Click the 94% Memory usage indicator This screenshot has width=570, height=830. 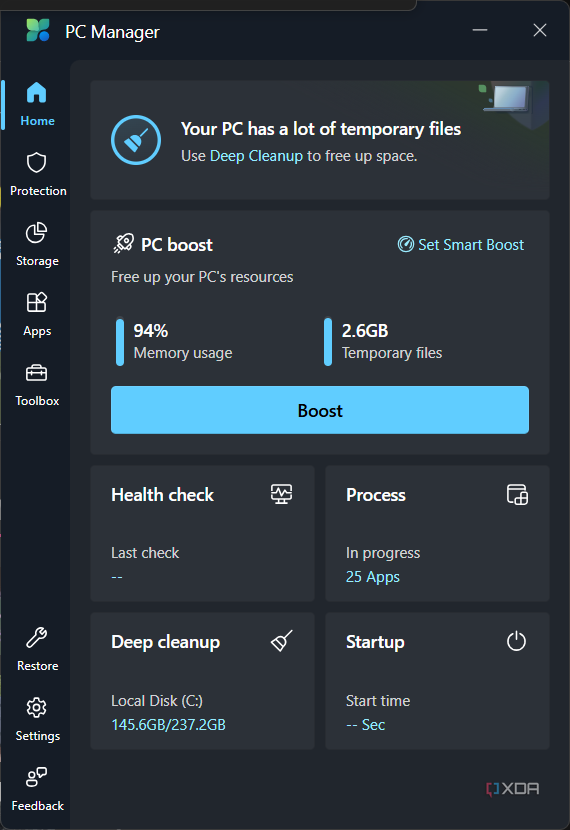pos(174,341)
